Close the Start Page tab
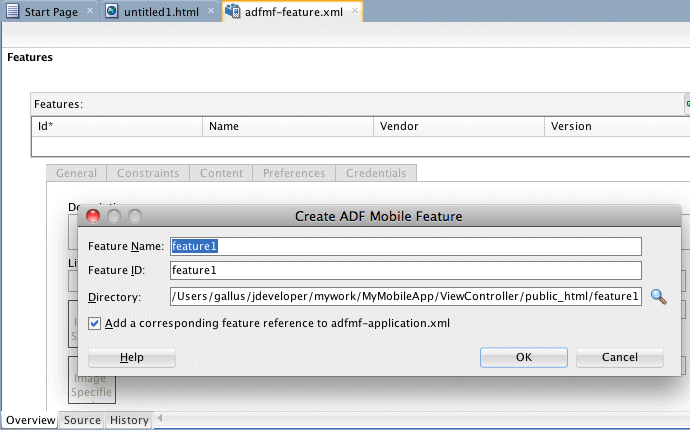Screen dimensions: 690x430 [90, 11]
